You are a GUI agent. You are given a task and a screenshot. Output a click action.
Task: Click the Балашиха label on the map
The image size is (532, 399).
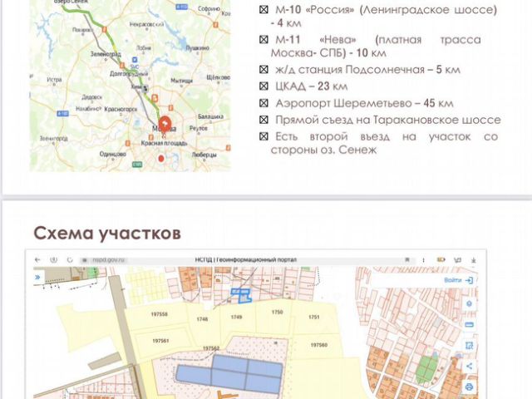tap(210, 116)
